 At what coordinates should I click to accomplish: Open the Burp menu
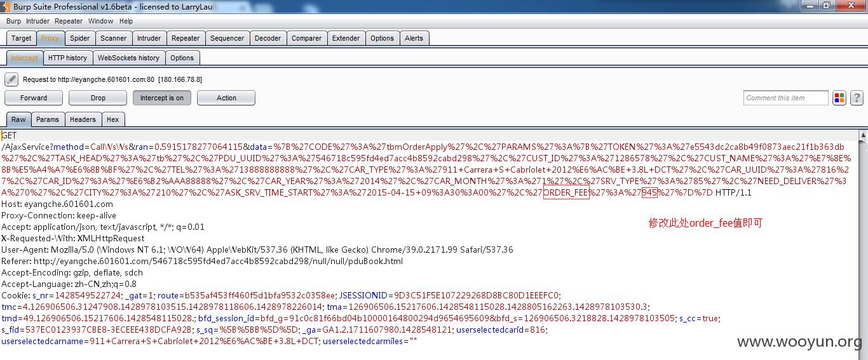(13, 21)
